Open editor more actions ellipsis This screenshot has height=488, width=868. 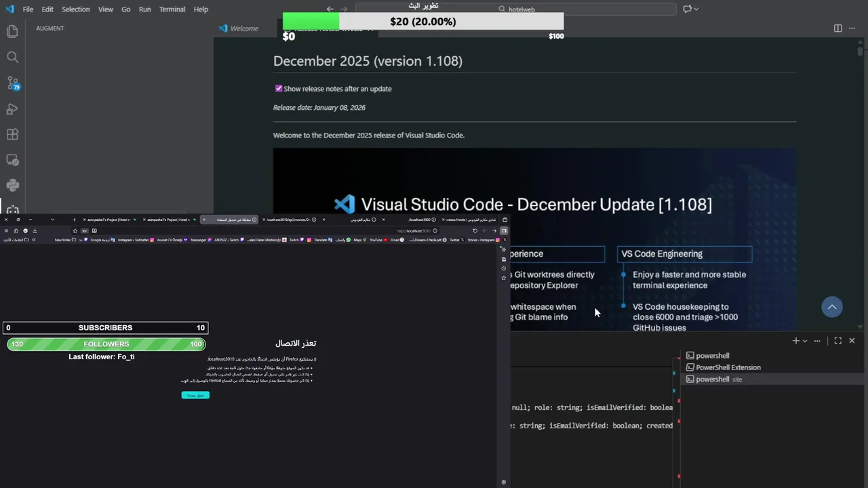coord(852,28)
